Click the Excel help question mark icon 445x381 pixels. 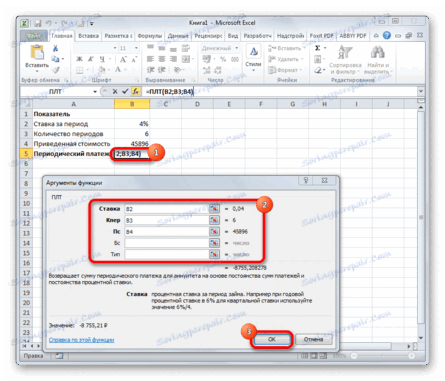387,35
